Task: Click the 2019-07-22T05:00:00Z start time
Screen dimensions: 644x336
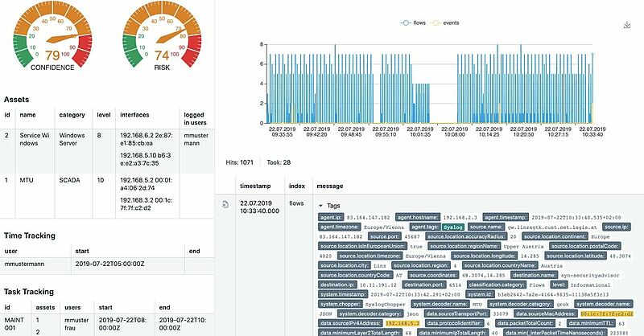Action: tap(109, 264)
